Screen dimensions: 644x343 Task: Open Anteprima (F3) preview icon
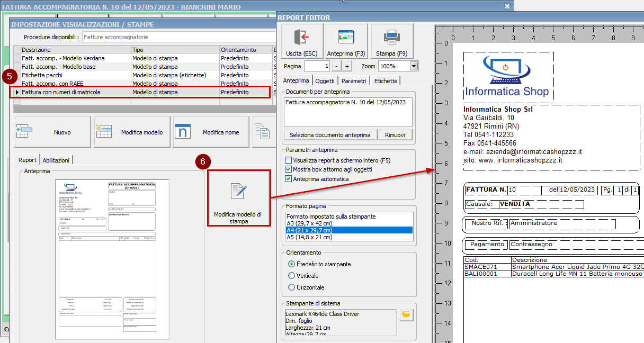pos(346,38)
